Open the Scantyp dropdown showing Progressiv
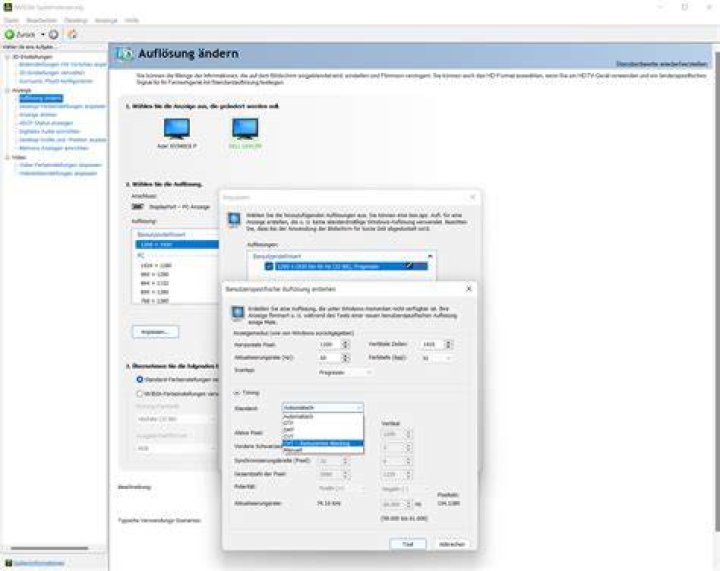 point(345,373)
